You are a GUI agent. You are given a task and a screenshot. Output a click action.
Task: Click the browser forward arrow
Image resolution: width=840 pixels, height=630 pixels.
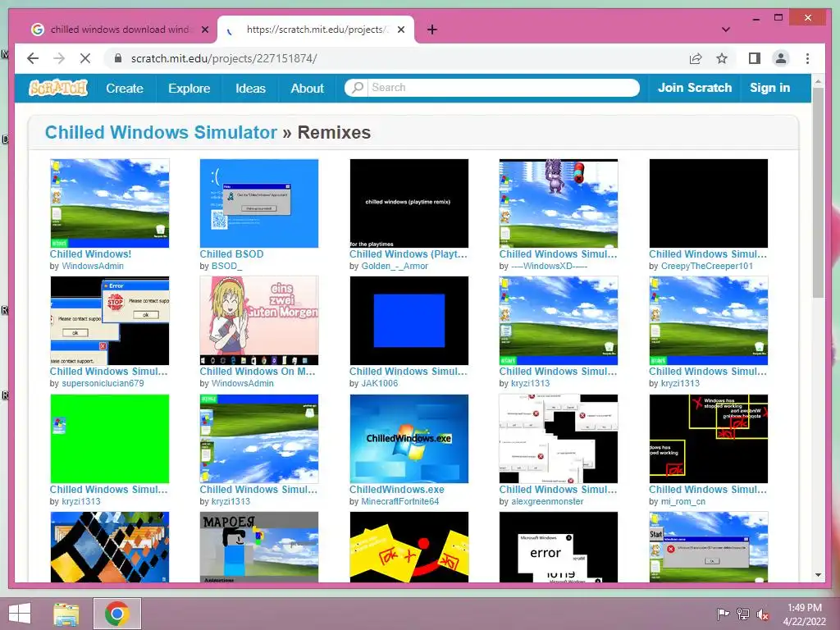pyautogui.click(x=59, y=58)
